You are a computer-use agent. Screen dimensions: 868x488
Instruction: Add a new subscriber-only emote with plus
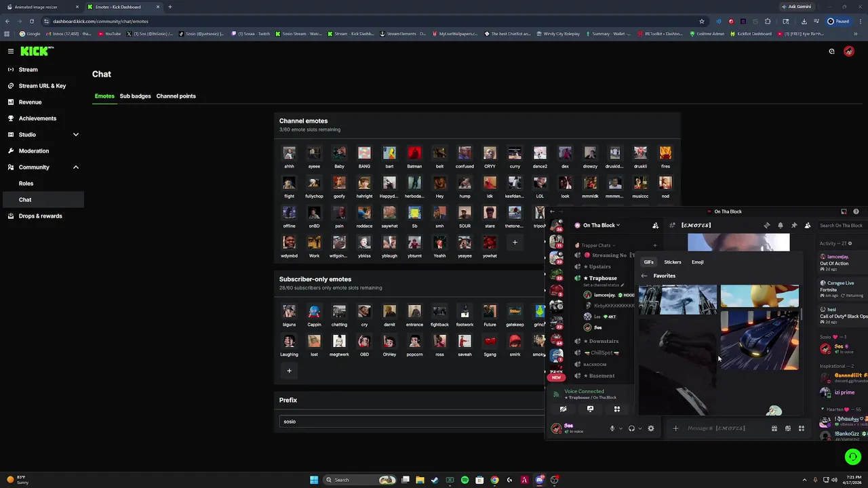point(289,370)
